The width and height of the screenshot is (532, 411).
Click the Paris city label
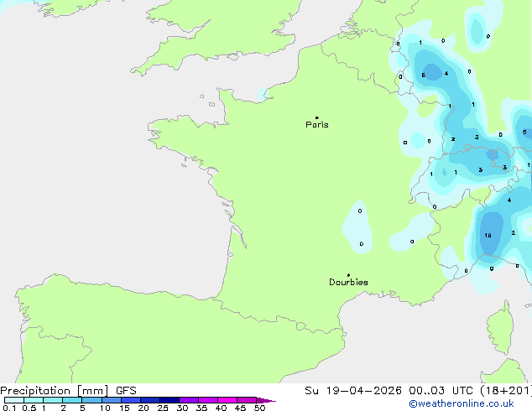pos(317,125)
